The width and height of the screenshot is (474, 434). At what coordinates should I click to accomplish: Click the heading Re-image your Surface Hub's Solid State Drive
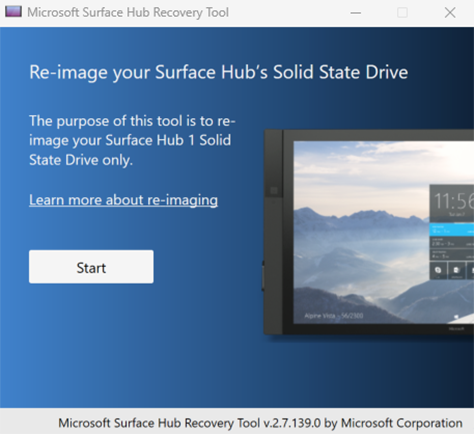click(219, 73)
